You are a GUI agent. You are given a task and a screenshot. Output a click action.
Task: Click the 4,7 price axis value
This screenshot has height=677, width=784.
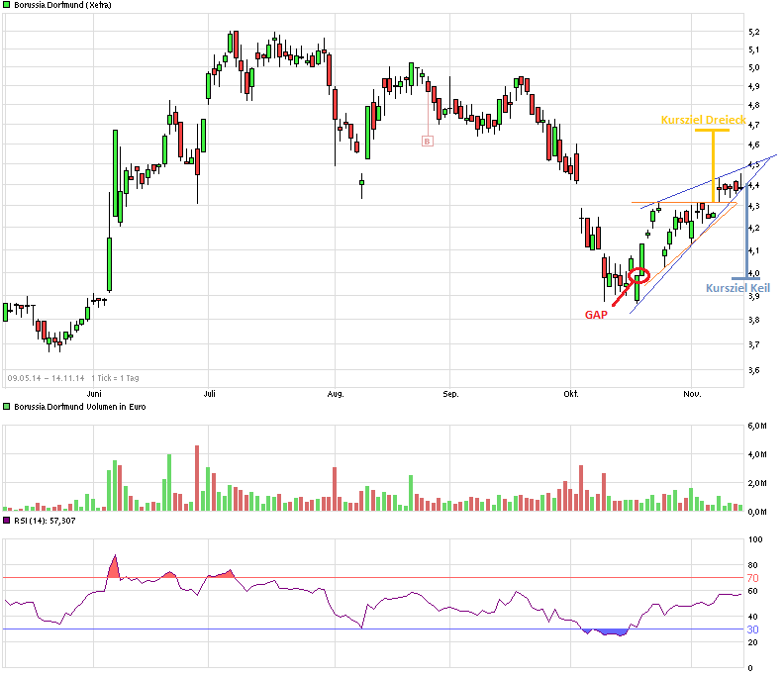(x=753, y=125)
